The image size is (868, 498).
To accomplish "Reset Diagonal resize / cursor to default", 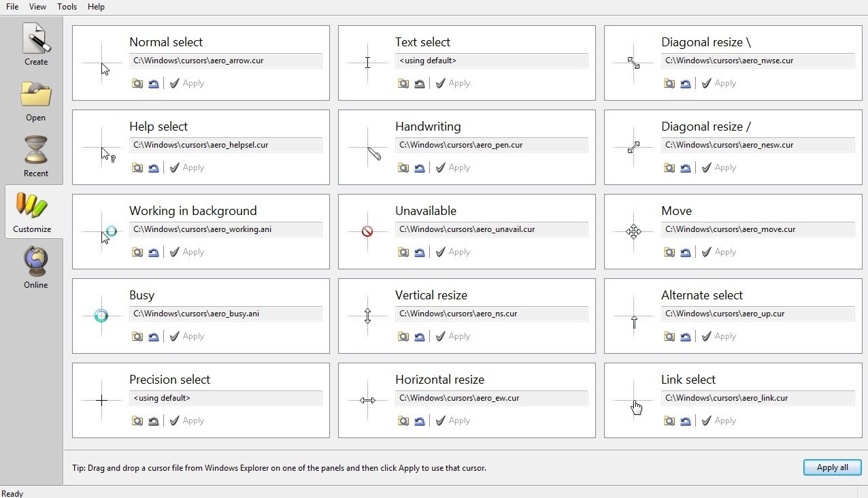I will tap(686, 167).
